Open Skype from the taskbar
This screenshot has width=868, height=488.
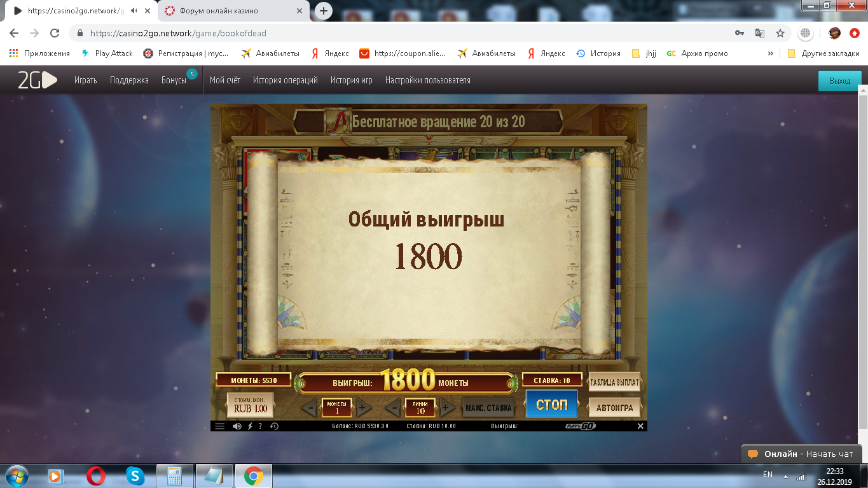(135, 475)
